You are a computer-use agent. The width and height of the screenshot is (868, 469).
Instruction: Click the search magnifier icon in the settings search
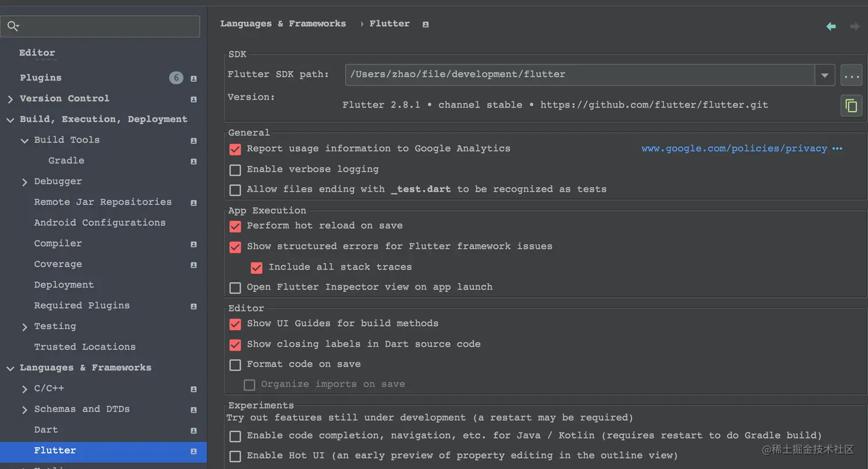point(13,26)
